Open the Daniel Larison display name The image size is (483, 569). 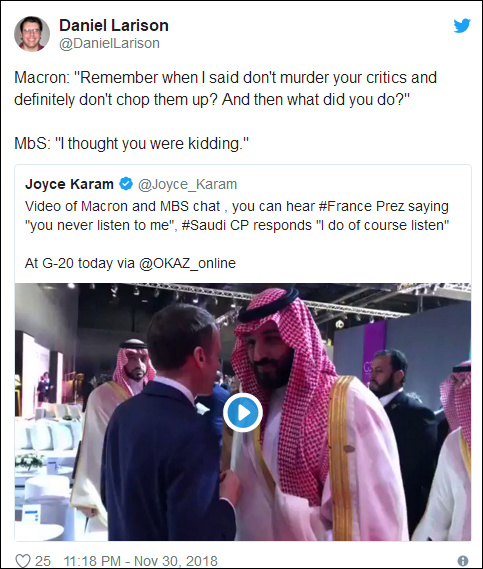114,25
